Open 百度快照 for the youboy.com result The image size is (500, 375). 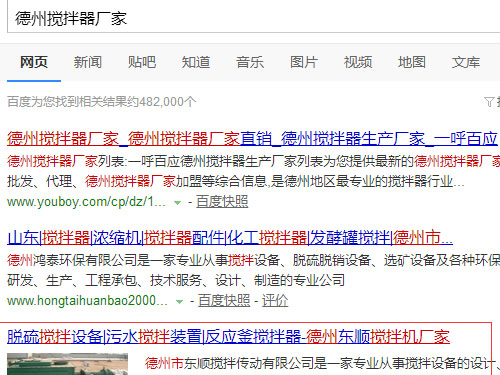click(x=222, y=202)
